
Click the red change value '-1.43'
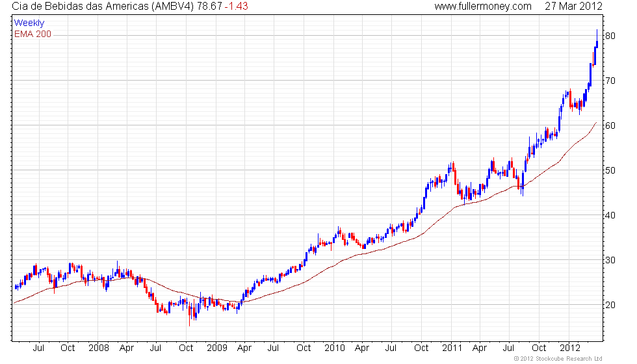tap(236, 6)
